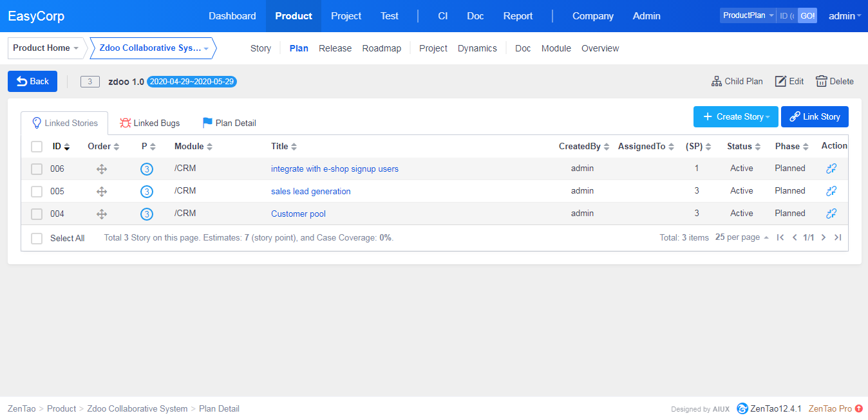
Task: Click the Edit plan pencil icon
Action: tap(780, 81)
